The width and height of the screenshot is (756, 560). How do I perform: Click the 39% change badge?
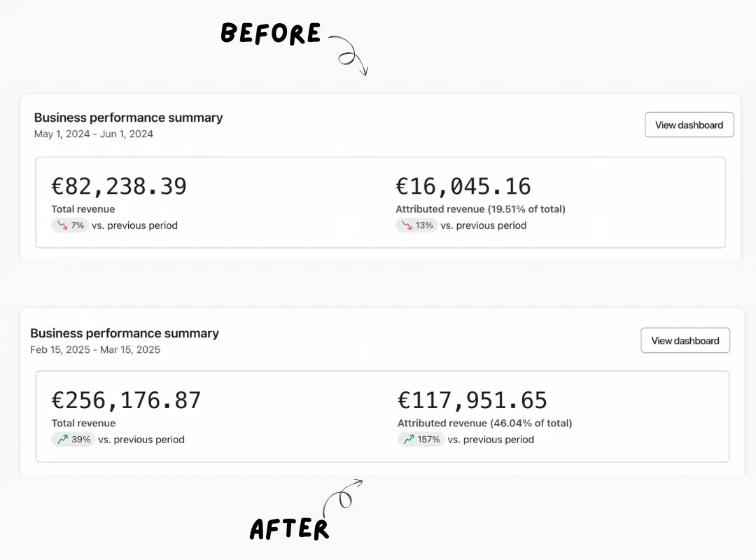73,440
